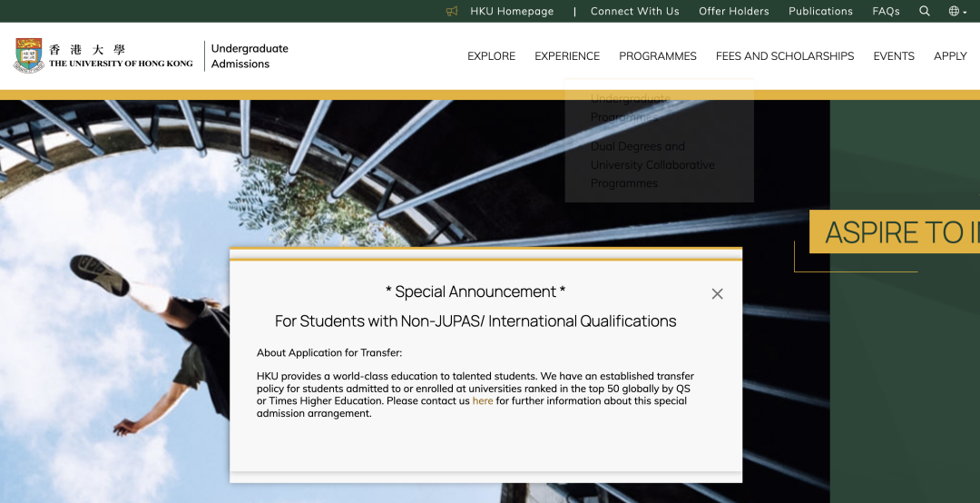Screen dimensions: 980x503
Task: Close the Special Announcement popup
Action: pos(717,294)
